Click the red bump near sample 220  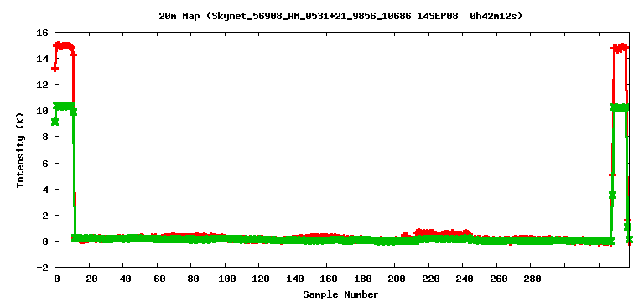(442, 232)
